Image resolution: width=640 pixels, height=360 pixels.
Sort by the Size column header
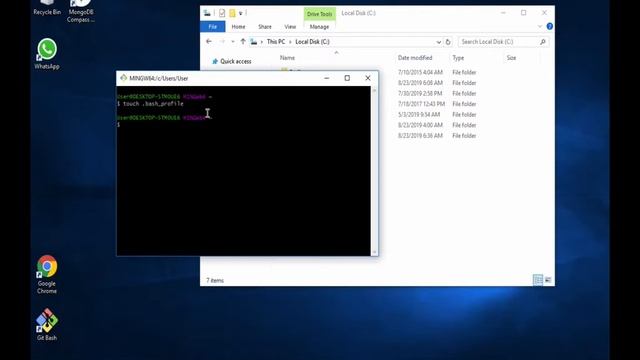click(511, 58)
